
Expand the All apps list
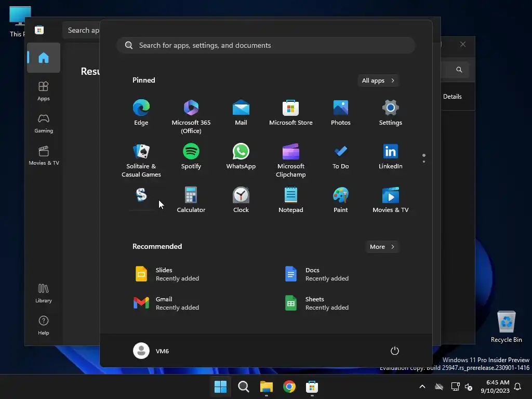point(378,81)
